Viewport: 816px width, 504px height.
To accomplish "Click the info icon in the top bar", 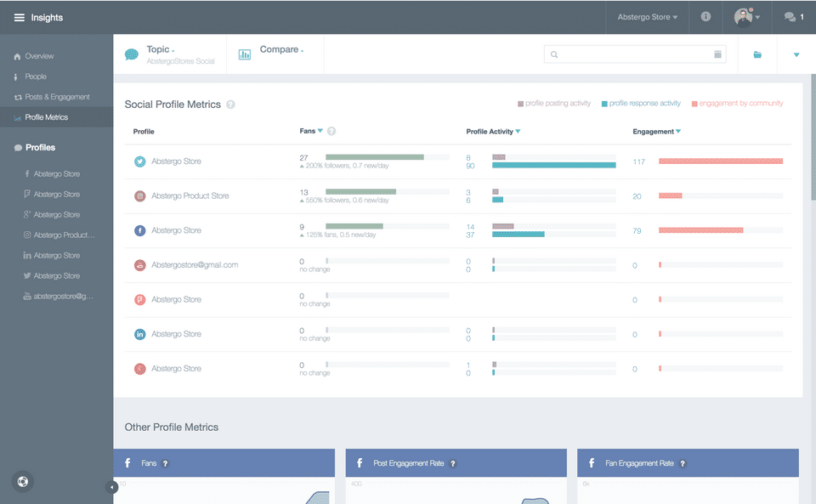I will [705, 17].
